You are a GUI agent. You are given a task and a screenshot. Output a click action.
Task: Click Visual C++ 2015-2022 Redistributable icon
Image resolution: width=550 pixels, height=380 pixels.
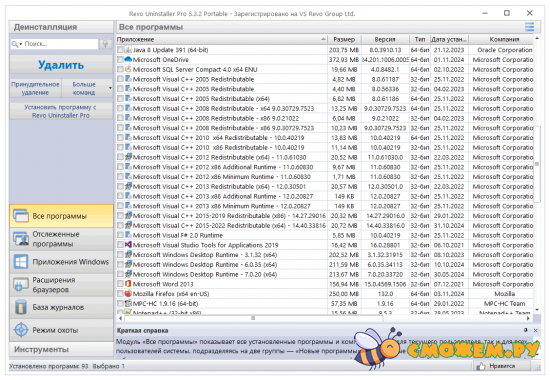click(x=128, y=225)
